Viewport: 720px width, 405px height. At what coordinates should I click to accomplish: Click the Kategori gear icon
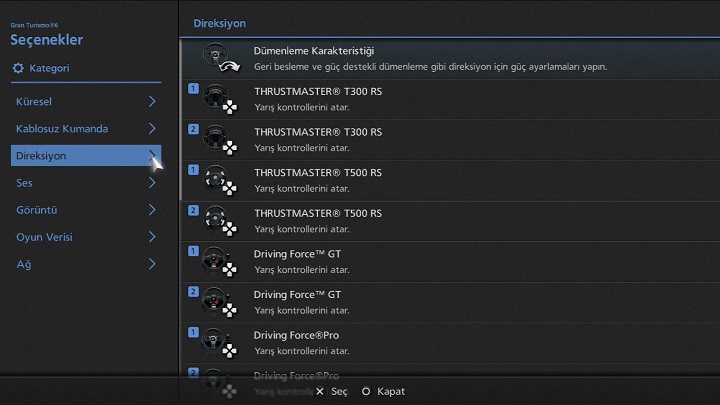click(18, 68)
